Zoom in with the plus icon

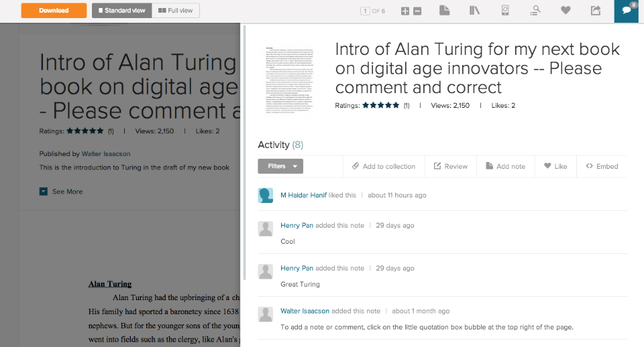(405, 11)
